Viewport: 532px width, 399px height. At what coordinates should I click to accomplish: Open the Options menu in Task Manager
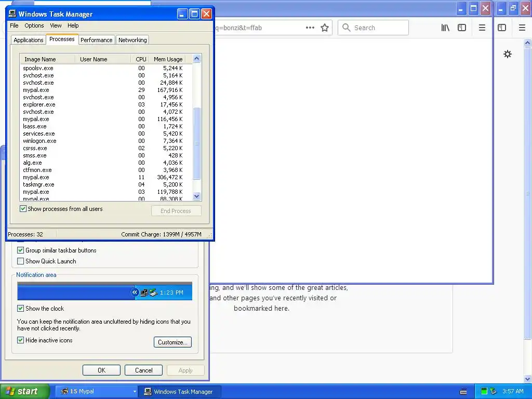[34, 25]
